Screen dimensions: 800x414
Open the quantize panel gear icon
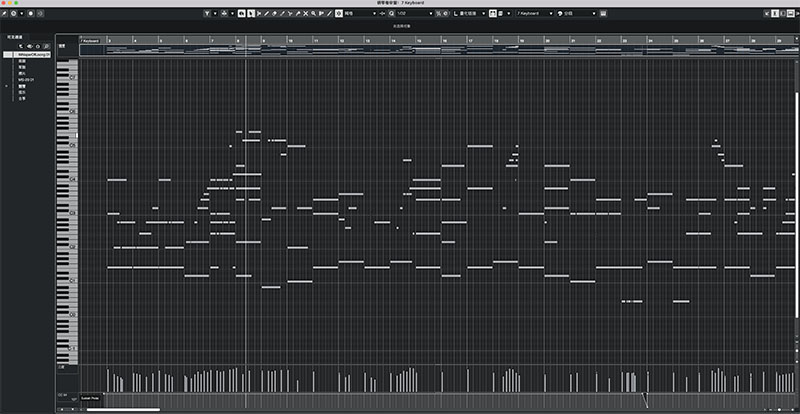click(445, 13)
